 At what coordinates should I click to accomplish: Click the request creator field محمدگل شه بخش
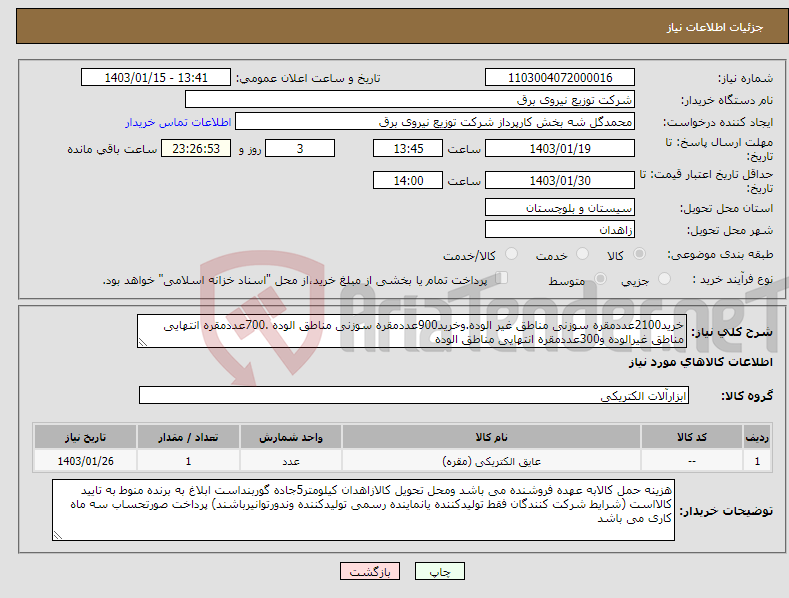[x=435, y=122]
